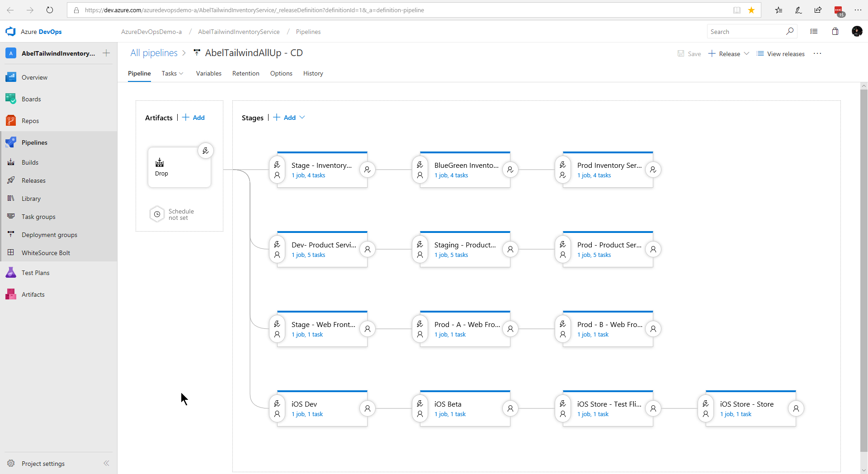Open Boards from the sidebar
The image size is (868, 474).
pos(31,99)
